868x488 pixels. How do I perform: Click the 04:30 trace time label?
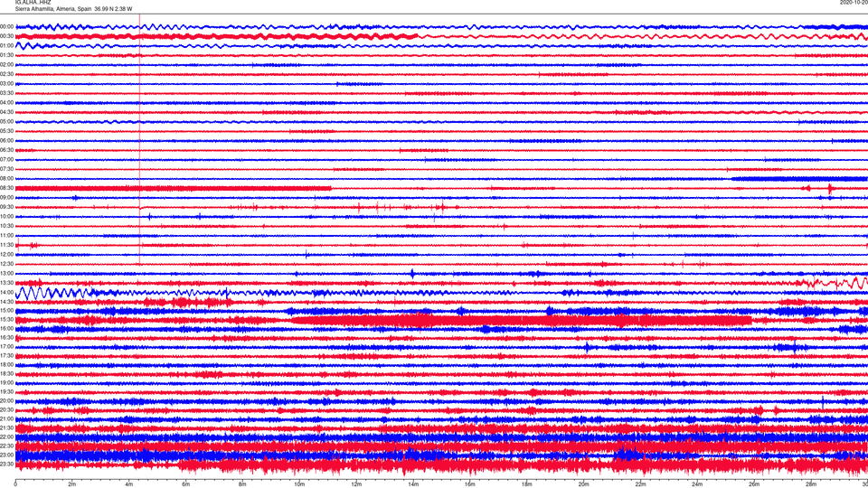coord(7,112)
